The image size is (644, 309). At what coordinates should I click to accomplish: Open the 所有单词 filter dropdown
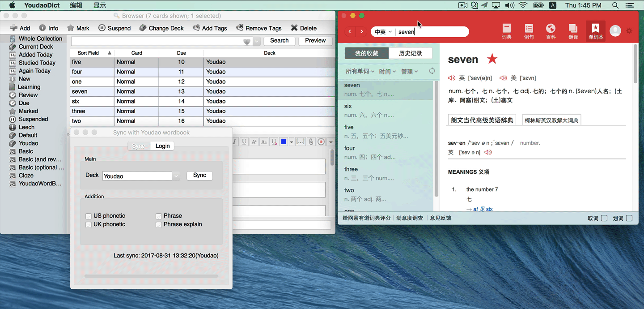click(x=360, y=71)
